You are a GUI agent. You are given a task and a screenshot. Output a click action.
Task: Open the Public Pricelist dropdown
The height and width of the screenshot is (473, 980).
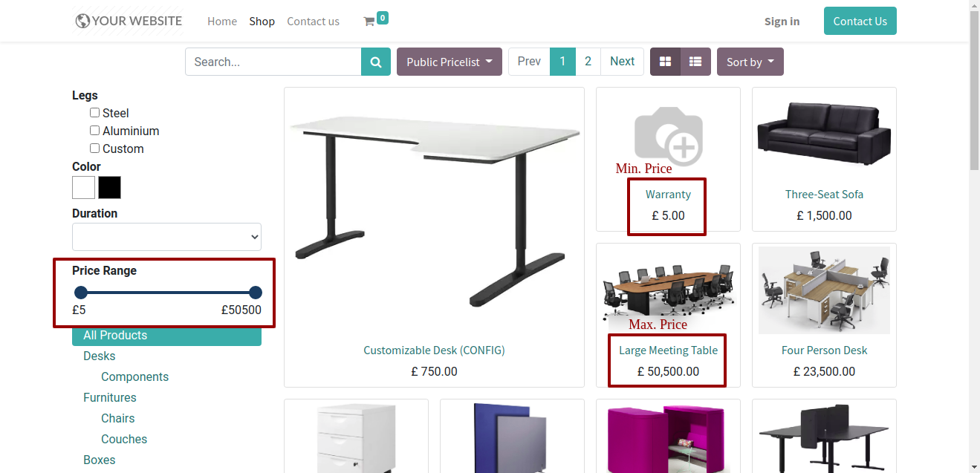coord(450,62)
